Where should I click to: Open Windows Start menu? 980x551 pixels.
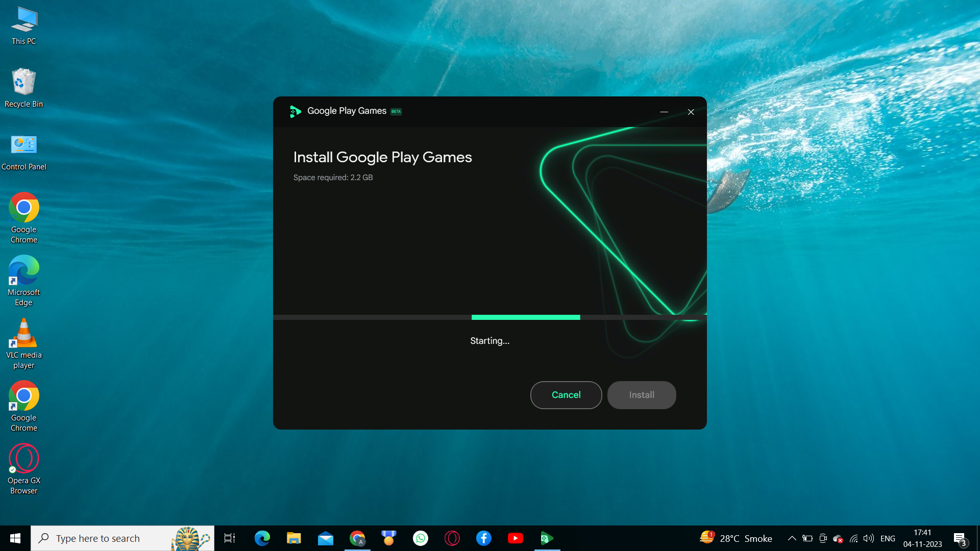coord(15,538)
